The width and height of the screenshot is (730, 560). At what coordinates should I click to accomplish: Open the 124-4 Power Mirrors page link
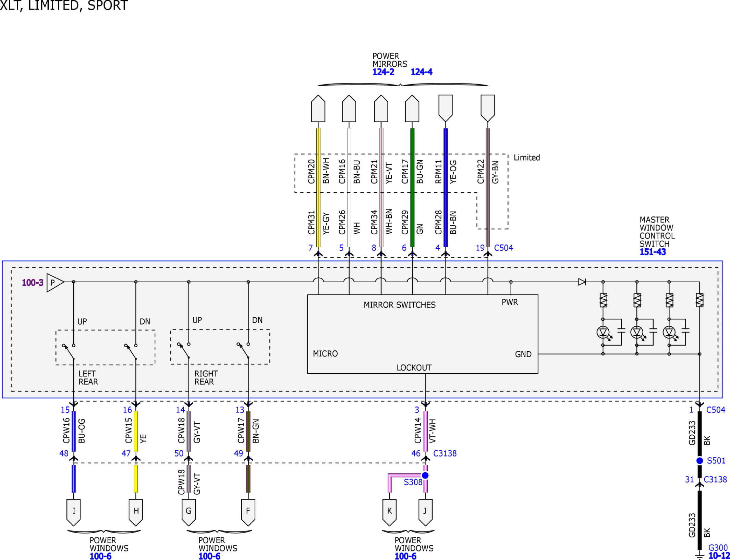pos(421,72)
